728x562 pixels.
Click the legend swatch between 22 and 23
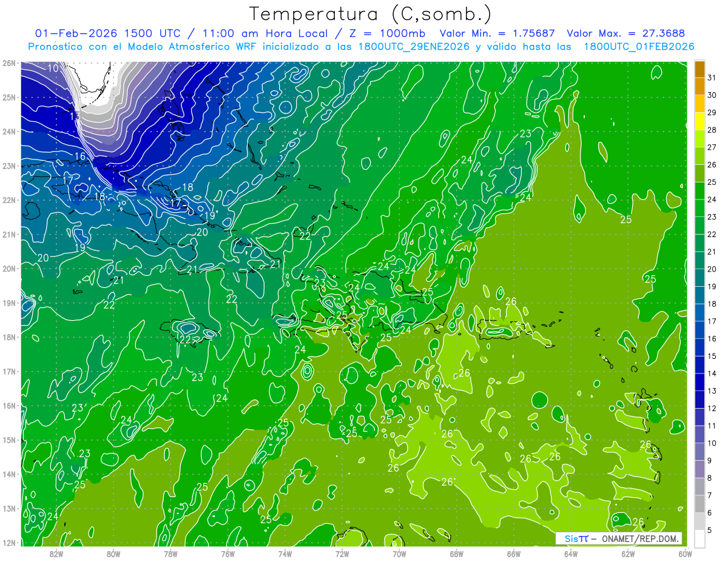(x=699, y=226)
